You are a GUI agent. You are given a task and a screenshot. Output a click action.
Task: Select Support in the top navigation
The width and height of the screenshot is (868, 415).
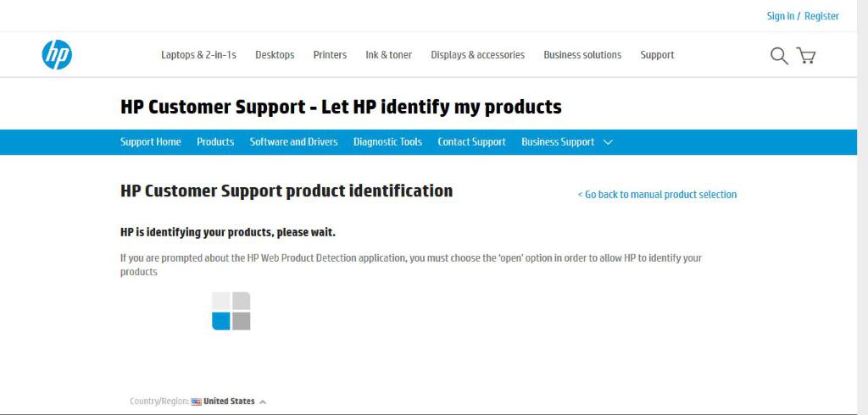(657, 55)
